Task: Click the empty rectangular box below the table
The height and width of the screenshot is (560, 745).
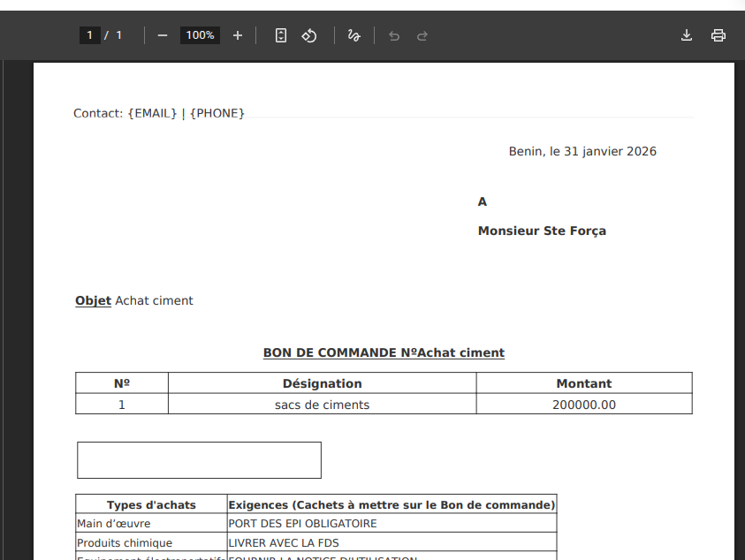Action: point(199,460)
